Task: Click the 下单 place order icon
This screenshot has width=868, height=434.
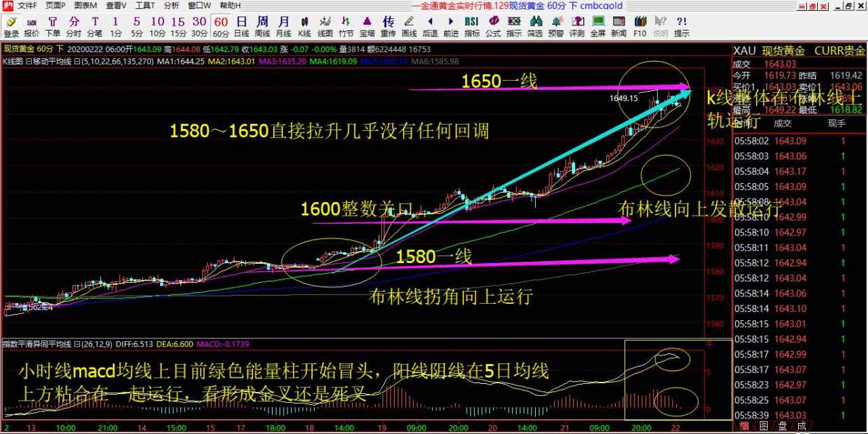Action: [53, 26]
